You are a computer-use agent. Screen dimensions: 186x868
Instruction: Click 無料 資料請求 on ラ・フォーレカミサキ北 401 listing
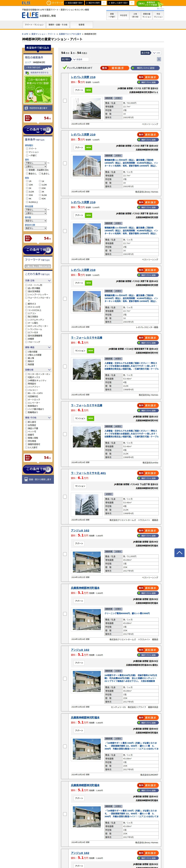pyautogui.click(x=148, y=473)
